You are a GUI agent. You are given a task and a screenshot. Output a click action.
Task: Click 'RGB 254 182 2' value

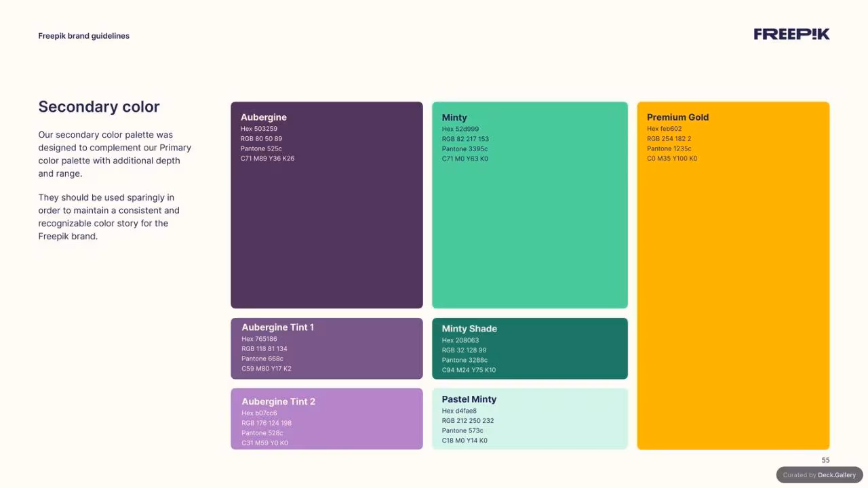(669, 139)
